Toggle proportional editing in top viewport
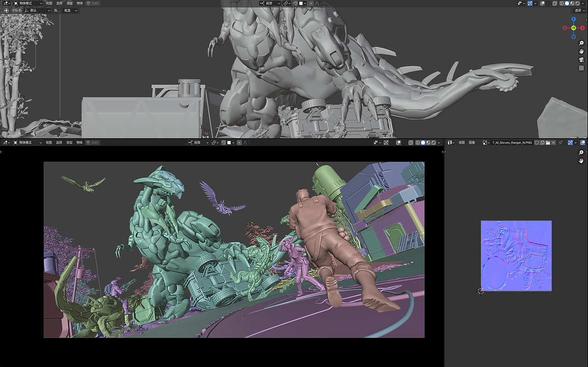Image resolution: width=588 pixels, height=367 pixels. tap(311, 3)
